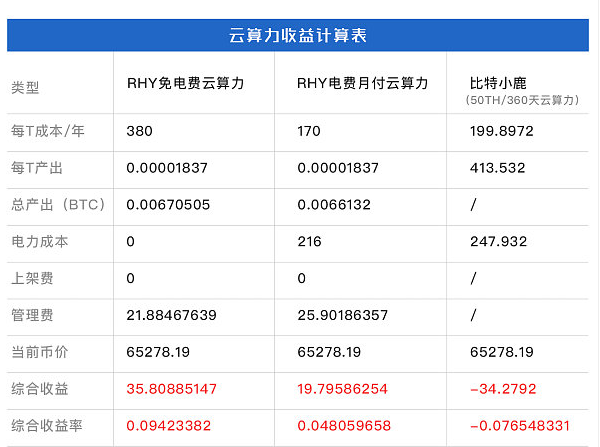Select the value 25.90186357

click(342, 315)
